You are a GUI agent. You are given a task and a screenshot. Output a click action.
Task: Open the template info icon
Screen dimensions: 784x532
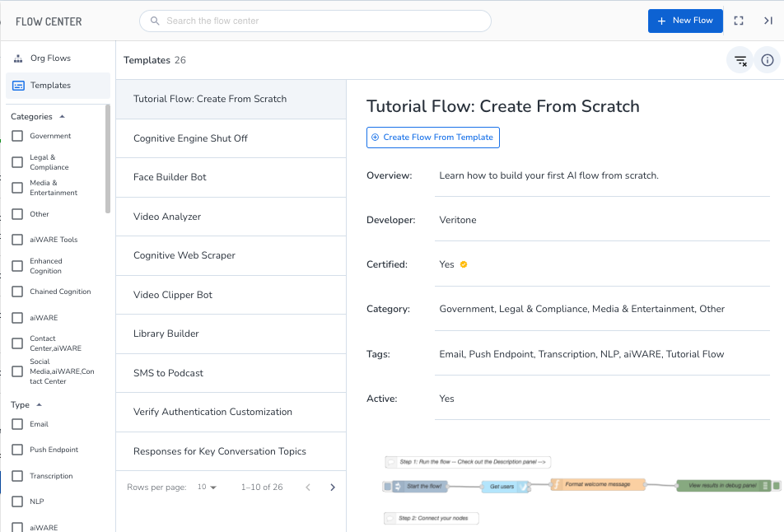tap(767, 60)
